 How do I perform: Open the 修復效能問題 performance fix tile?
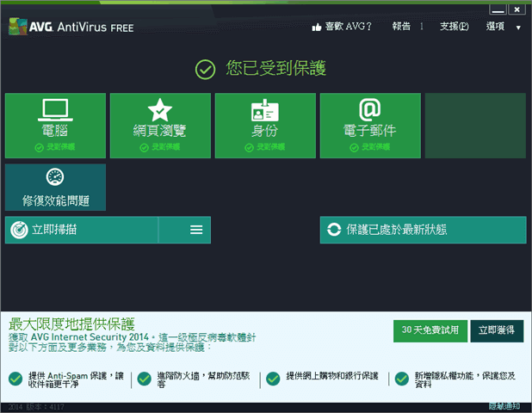(55, 188)
